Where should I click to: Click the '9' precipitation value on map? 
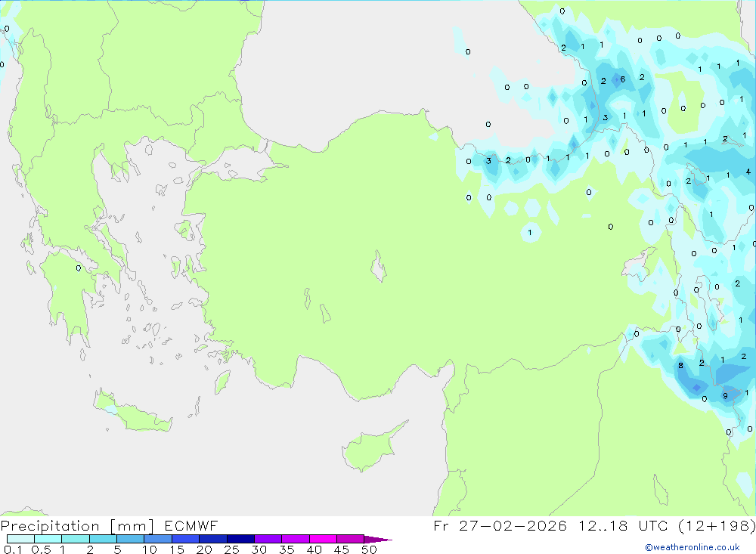(x=725, y=396)
